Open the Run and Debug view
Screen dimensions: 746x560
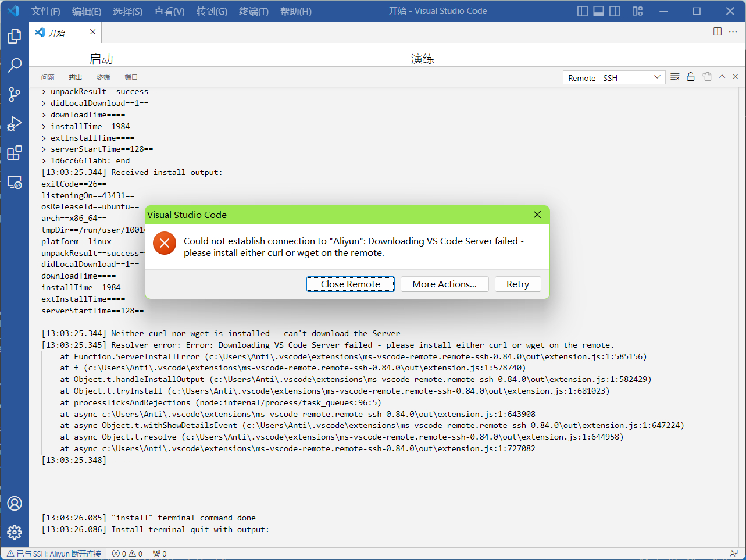15,123
